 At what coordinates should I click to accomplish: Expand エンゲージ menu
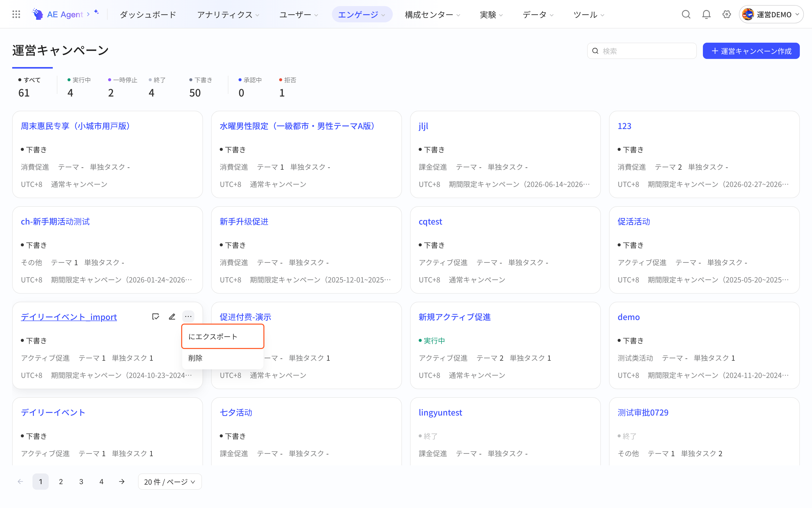(362, 14)
